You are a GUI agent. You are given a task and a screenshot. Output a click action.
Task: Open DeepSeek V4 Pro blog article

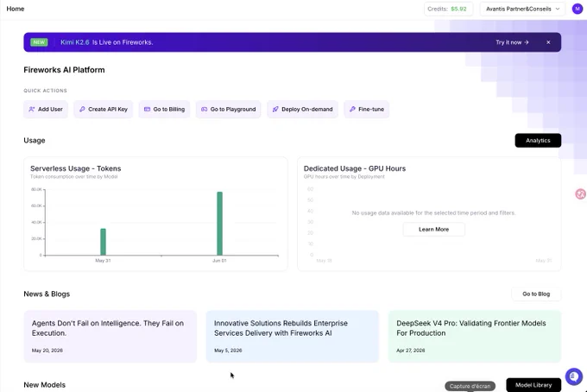coord(475,336)
